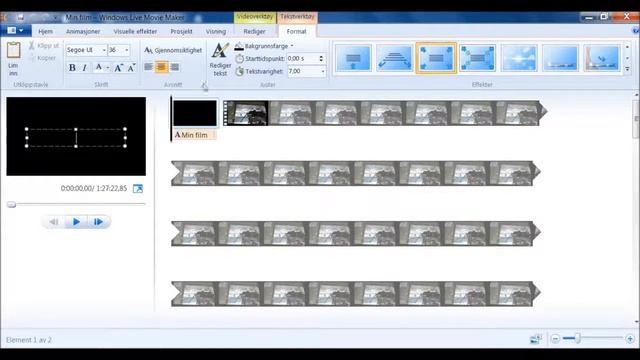
Task: Click the Lim inn paste button
Action: coord(13,59)
